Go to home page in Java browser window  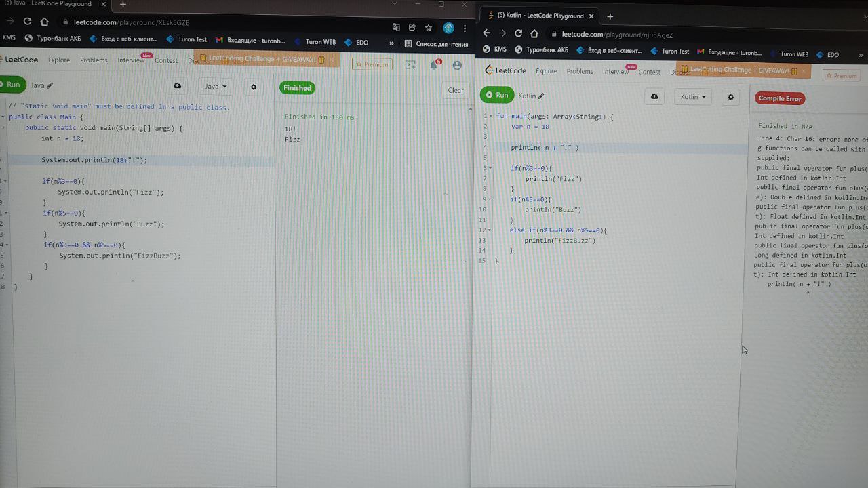(45, 22)
